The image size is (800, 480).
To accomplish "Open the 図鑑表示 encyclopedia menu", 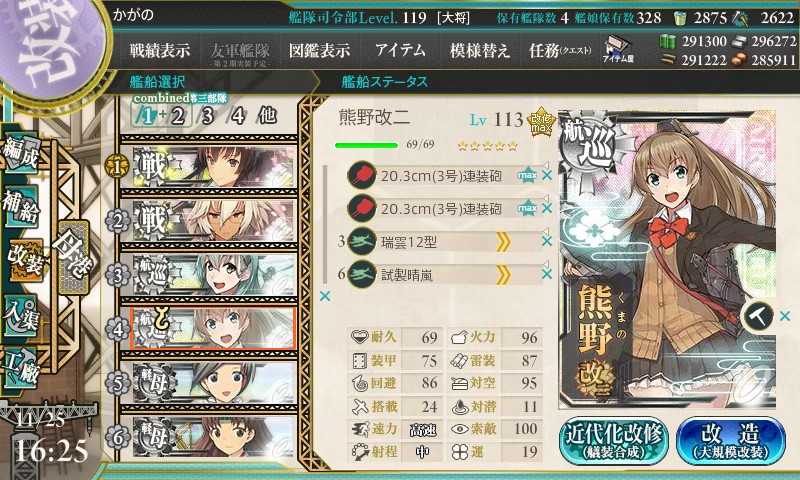I will coord(319,50).
